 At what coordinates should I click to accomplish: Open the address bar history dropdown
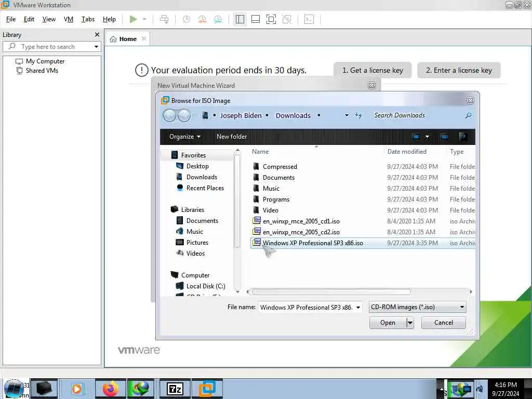click(x=347, y=115)
